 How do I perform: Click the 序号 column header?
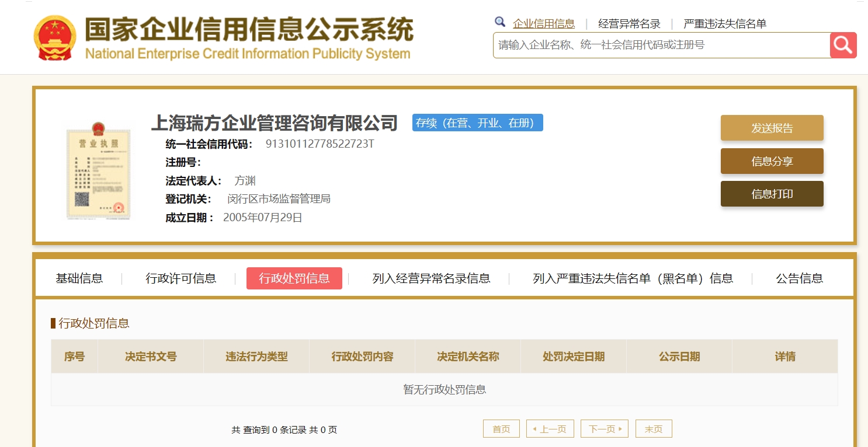coord(74,357)
